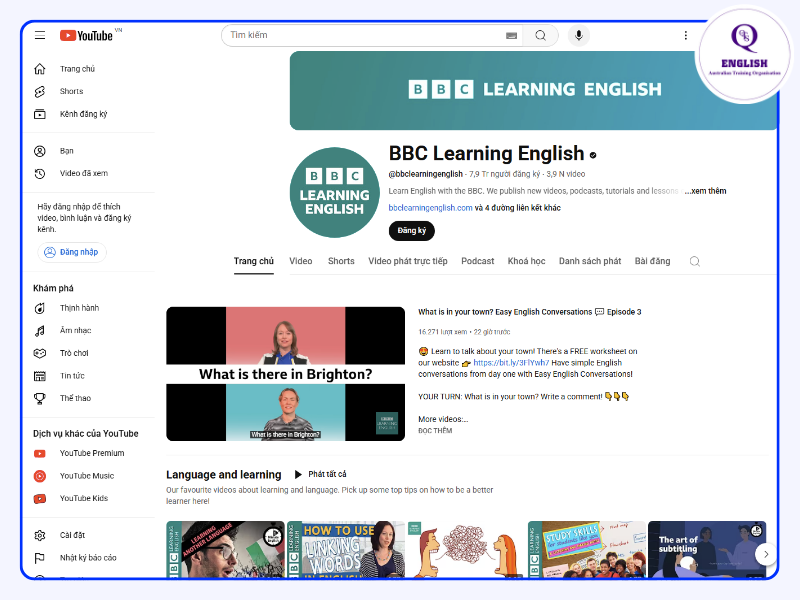800x600 pixels.
Task: Click the Shorts sidebar icon
Action: (x=40, y=91)
